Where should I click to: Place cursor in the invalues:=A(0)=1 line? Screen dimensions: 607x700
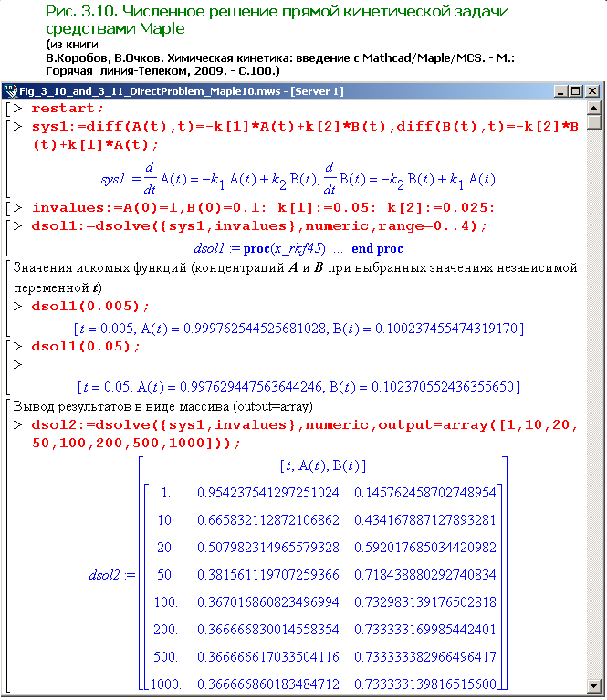click(x=263, y=207)
